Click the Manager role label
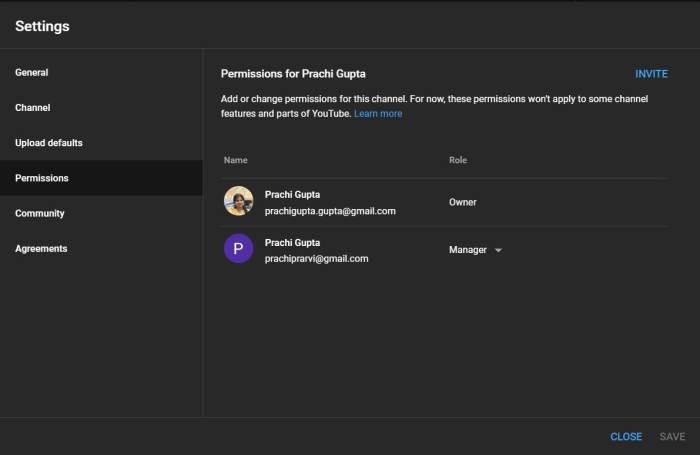The image size is (700, 455). [468, 250]
